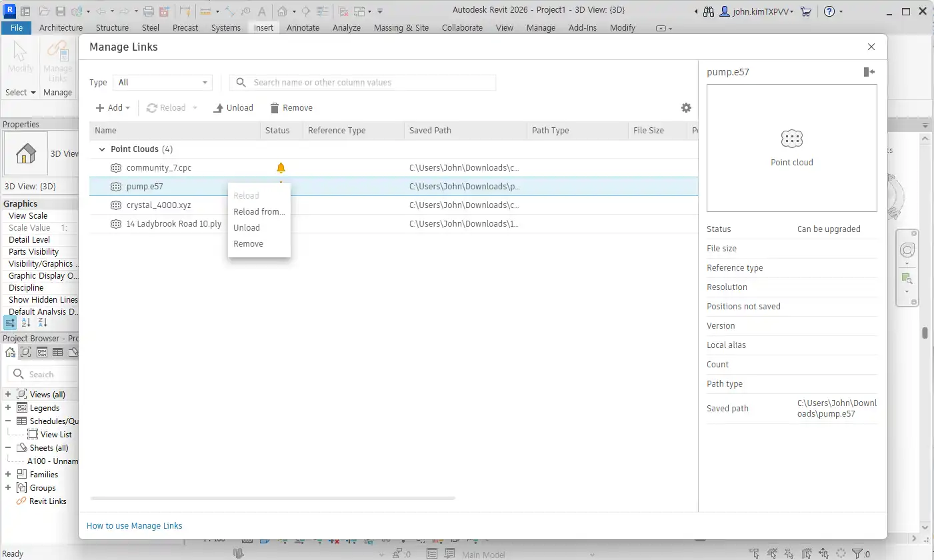Click the Print icon in quick access toolbar
This screenshot has width=934, height=560.
pyautogui.click(x=149, y=11)
